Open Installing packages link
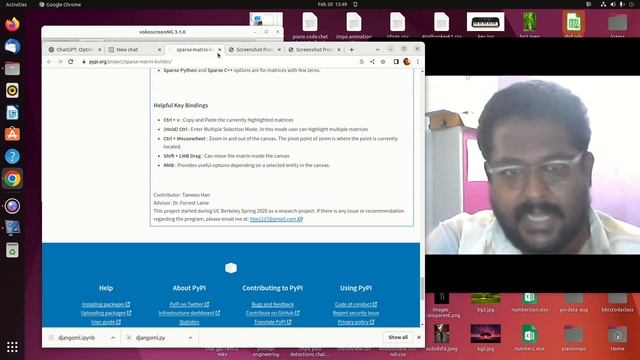Viewport: 640px width, 360px height. pos(106,304)
